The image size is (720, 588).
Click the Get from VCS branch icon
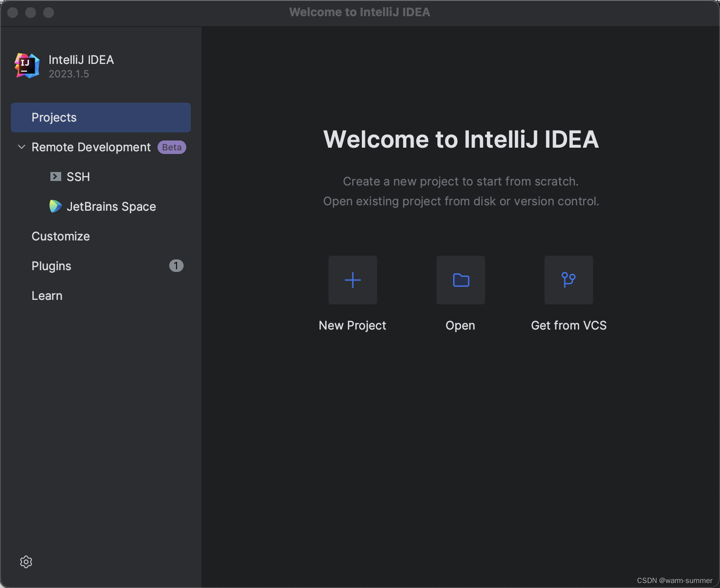coord(569,280)
